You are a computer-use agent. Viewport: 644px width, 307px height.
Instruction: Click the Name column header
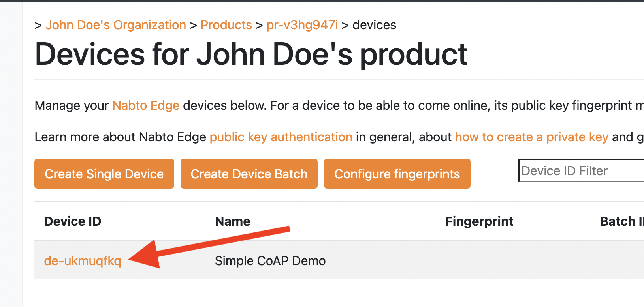pyautogui.click(x=233, y=221)
